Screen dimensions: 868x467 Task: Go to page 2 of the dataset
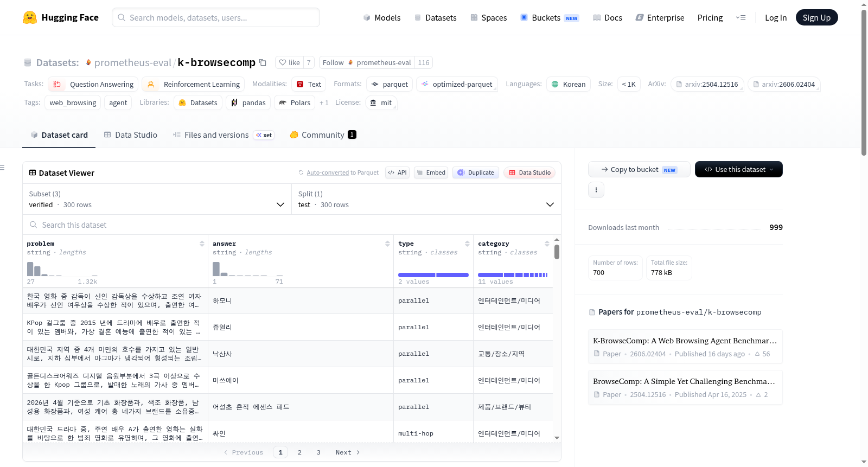tap(299, 452)
